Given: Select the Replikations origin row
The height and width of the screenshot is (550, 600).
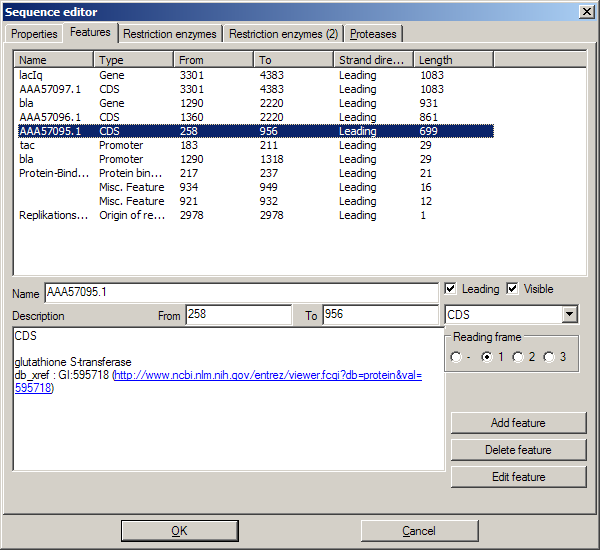Looking at the screenshot, I should (x=256, y=215).
